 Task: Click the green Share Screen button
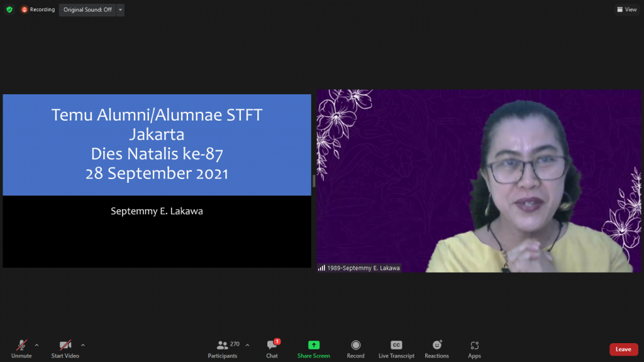coord(314,349)
